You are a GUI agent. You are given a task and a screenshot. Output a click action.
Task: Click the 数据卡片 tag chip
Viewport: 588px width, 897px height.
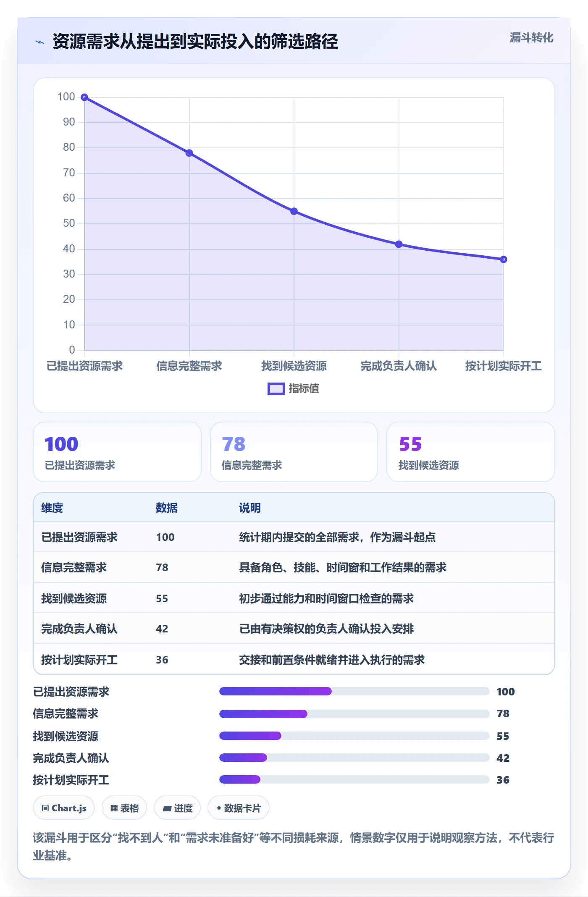[239, 808]
